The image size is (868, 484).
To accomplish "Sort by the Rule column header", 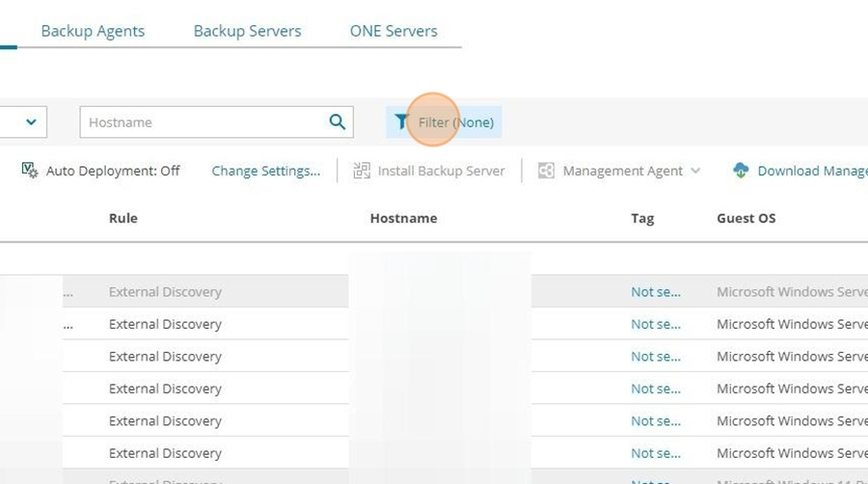I will (123, 219).
